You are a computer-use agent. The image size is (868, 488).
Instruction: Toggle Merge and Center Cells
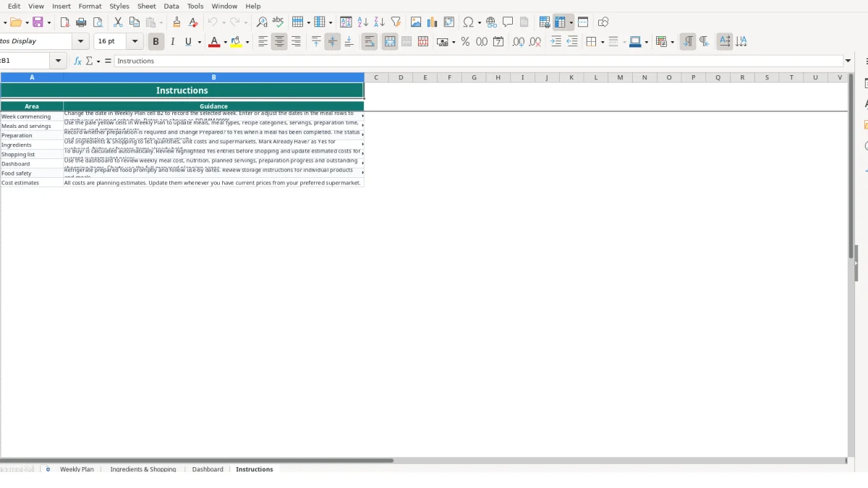[390, 42]
